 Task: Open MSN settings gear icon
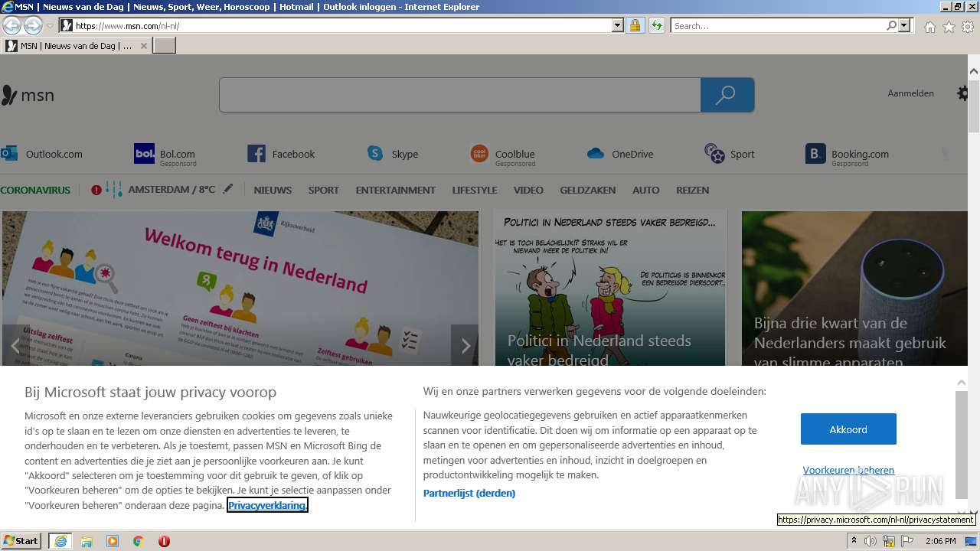[963, 93]
